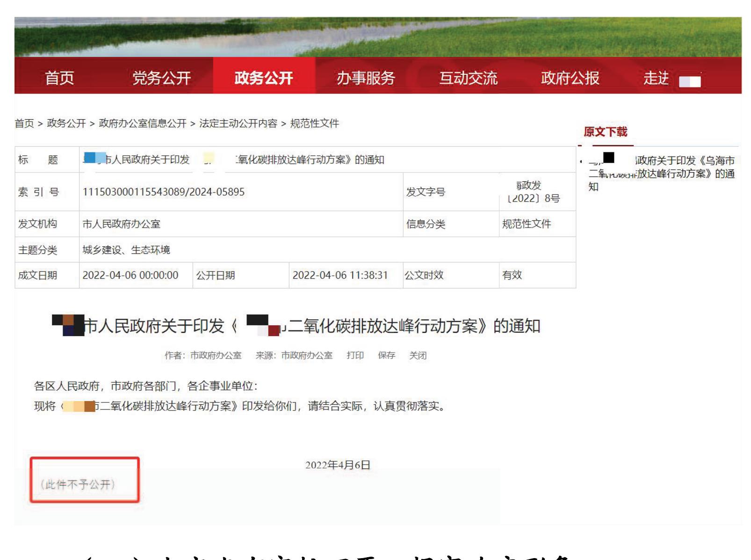
Task: Click the landscape banner image
Action: tap(378, 37)
